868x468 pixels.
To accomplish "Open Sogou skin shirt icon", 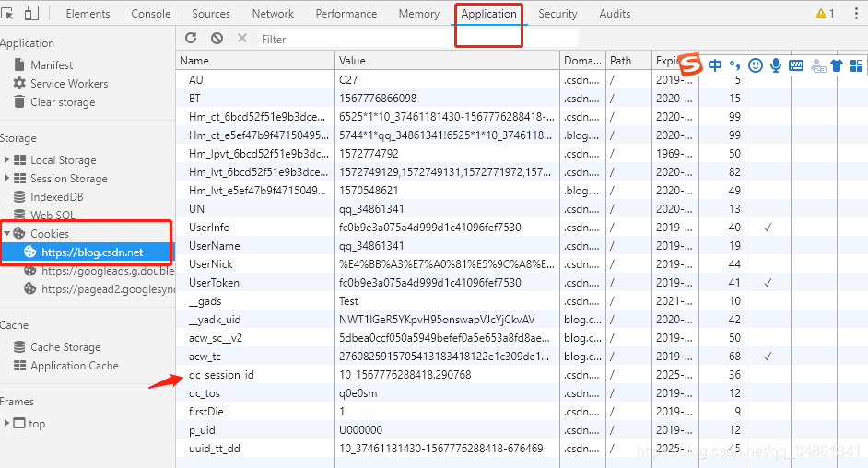I will (x=837, y=65).
